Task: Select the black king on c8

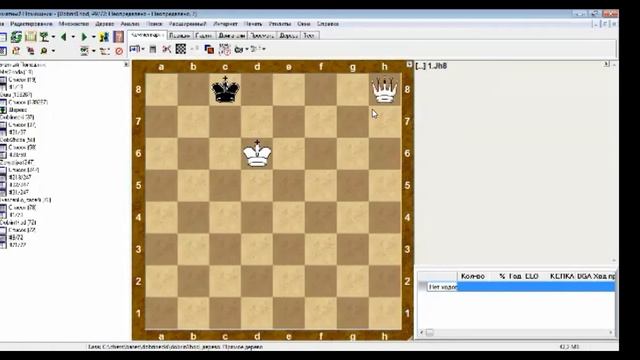Action: 225,89
